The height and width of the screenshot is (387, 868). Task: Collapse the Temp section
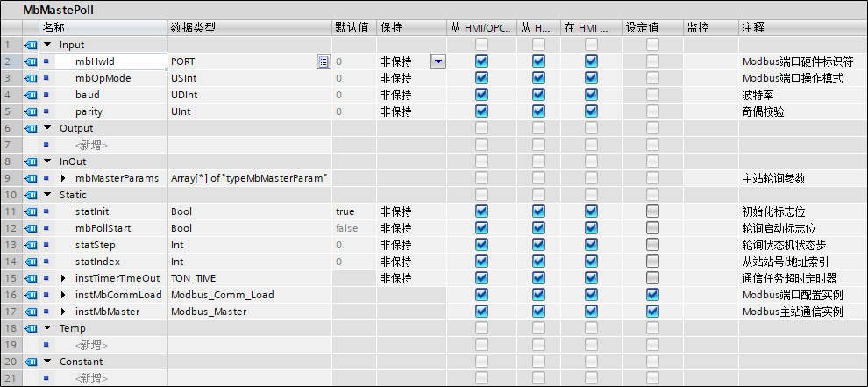47,327
